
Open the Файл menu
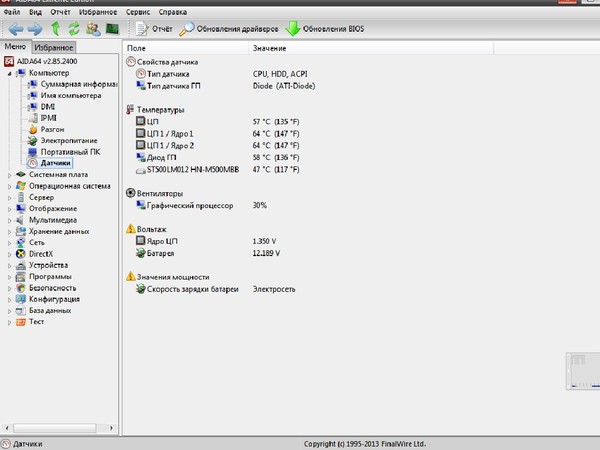point(11,12)
